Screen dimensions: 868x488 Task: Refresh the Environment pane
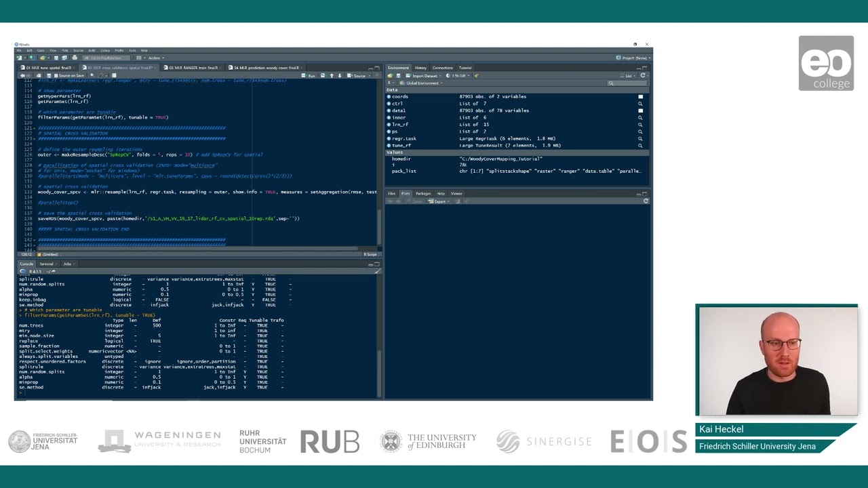[642, 75]
